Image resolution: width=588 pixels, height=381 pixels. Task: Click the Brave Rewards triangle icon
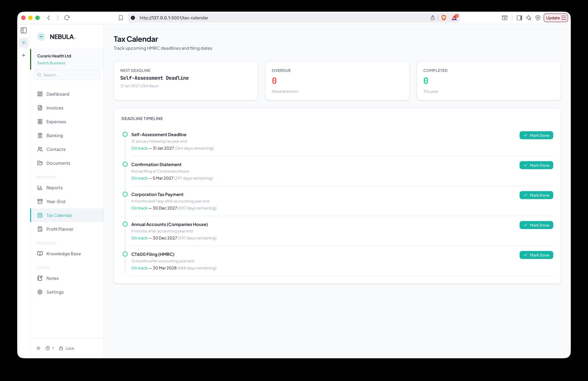pos(455,18)
